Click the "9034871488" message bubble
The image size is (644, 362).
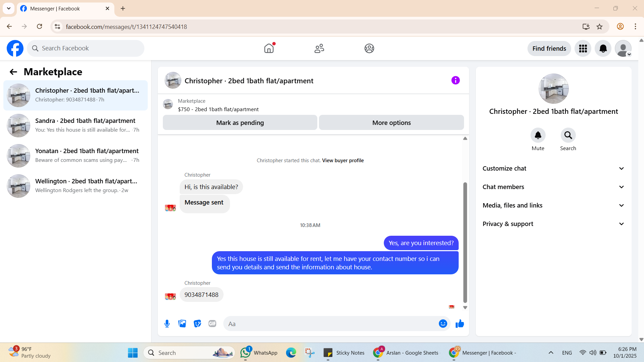tap(201, 295)
